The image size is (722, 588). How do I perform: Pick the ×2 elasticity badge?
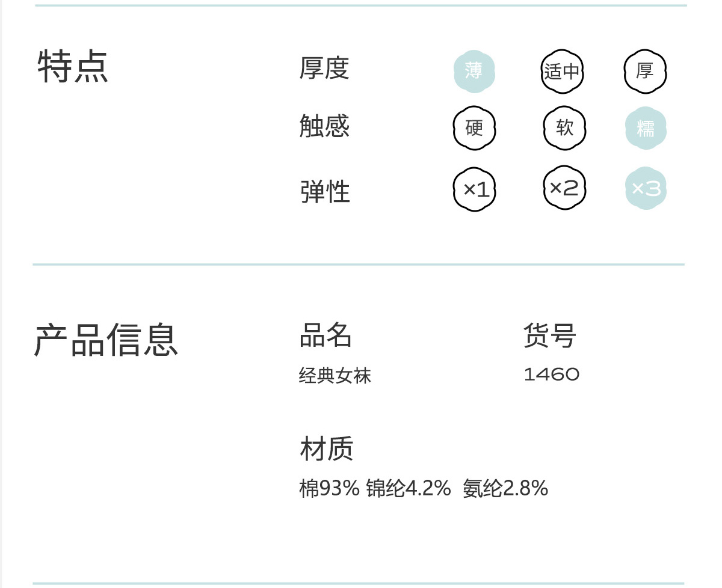(564, 188)
